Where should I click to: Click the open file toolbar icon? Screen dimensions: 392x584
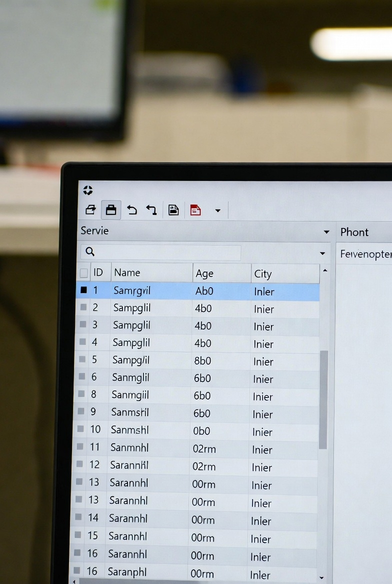[90, 210]
